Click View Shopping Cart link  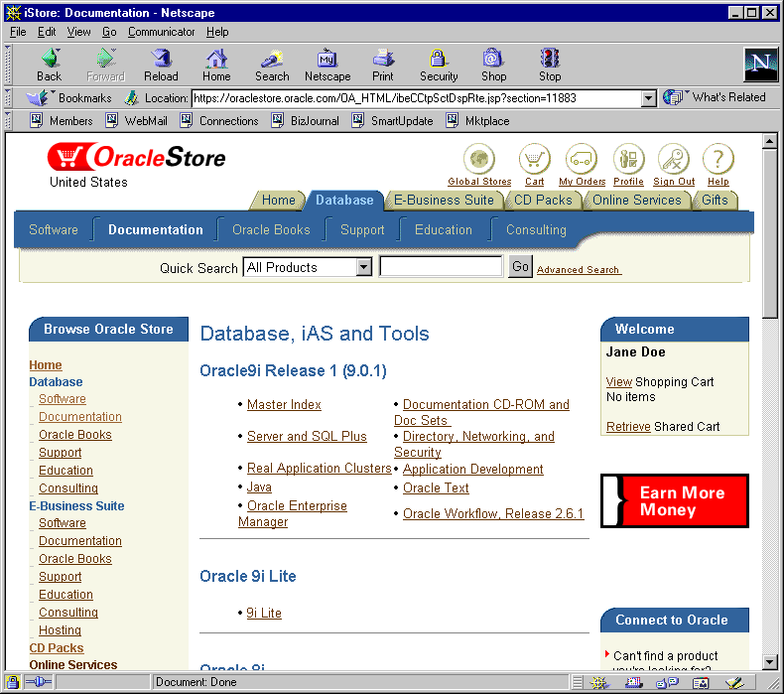click(619, 382)
